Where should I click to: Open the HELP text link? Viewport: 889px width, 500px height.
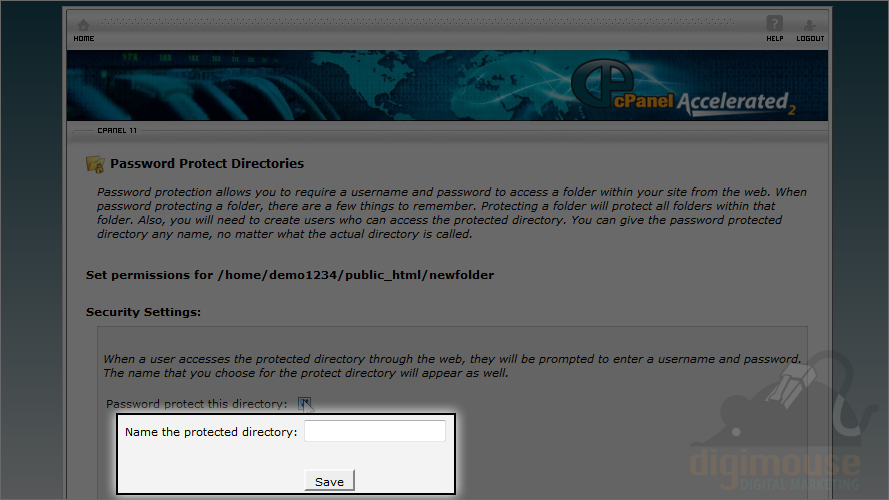coord(774,39)
